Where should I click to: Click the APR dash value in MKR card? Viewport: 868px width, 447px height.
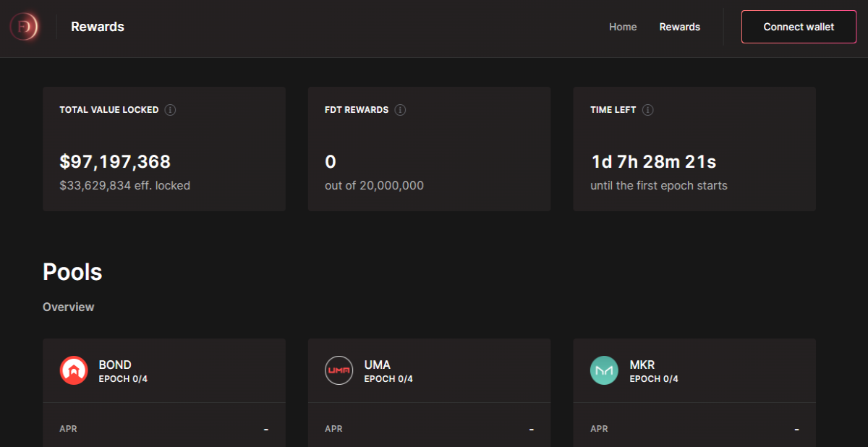point(796,430)
